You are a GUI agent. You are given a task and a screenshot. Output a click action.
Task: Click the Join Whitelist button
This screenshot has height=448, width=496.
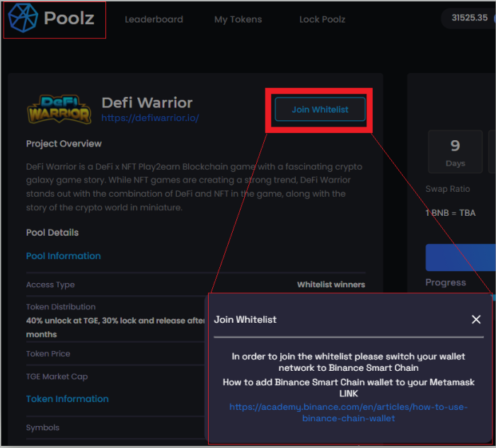coord(320,110)
